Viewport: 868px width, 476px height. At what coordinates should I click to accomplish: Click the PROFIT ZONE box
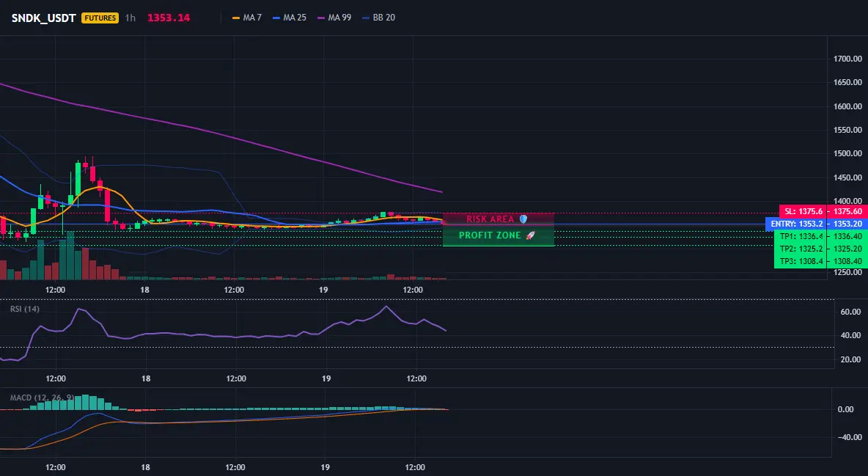click(499, 235)
